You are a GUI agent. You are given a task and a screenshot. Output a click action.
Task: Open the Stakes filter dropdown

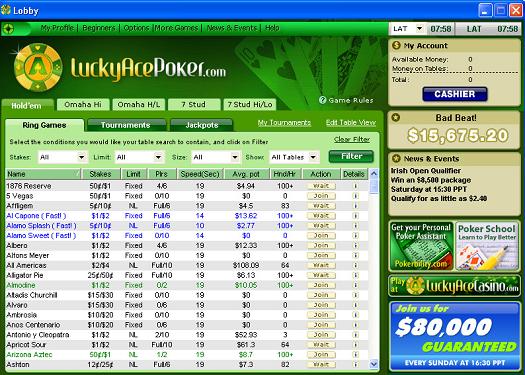tap(62, 157)
